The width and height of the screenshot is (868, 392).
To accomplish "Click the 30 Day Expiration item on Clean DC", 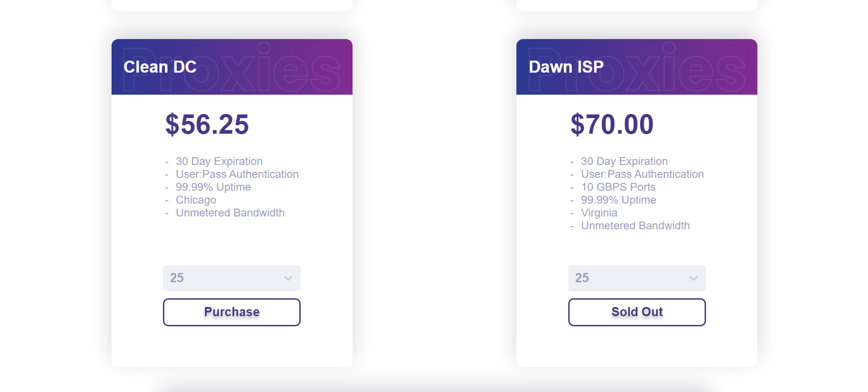I will coord(219,161).
